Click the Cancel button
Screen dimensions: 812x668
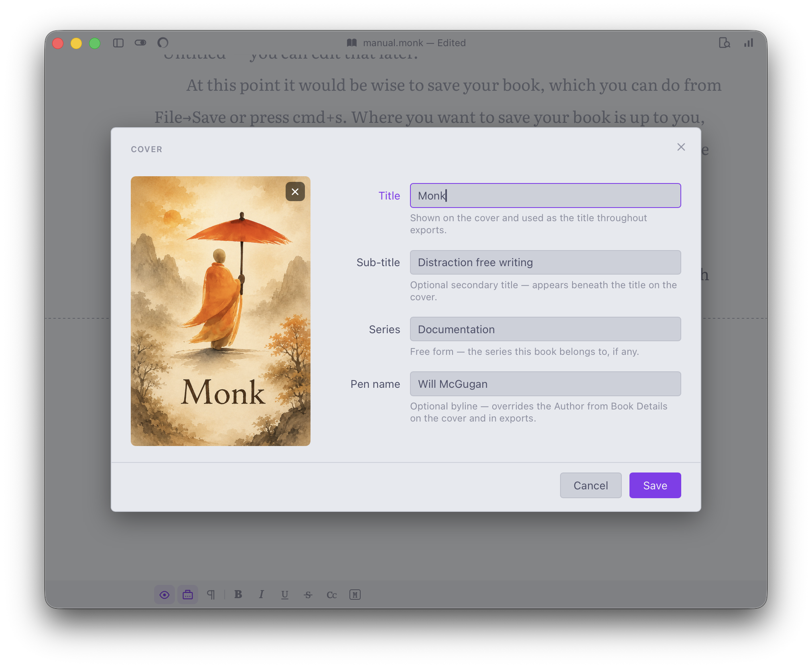[591, 485]
